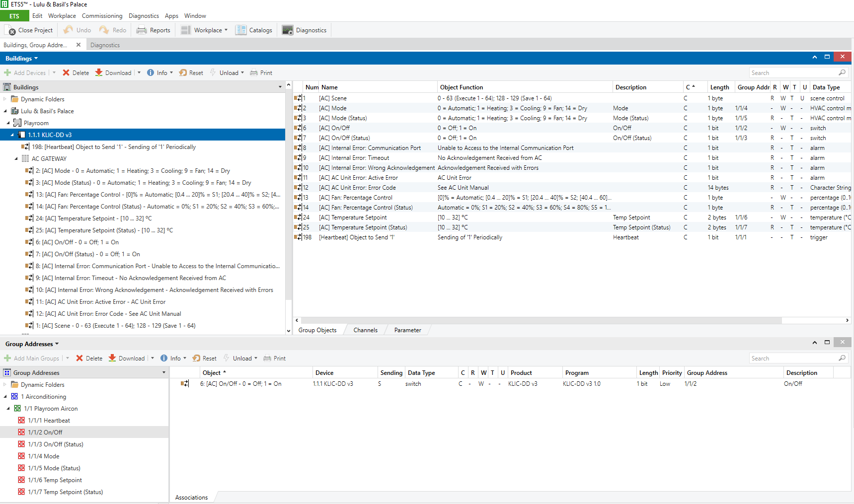This screenshot has width=854, height=504.
Task: Switch to the Parameter tab
Action: (x=407, y=330)
